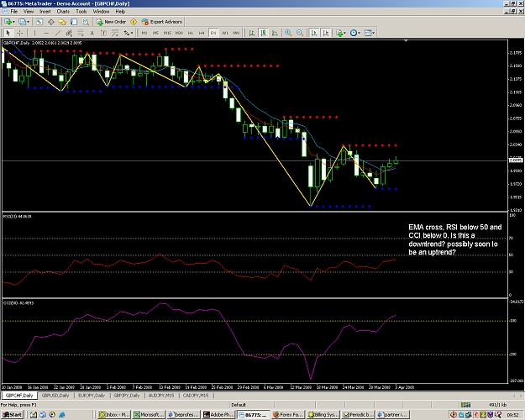
Task: Select the crosshair tool
Action: tap(20, 33)
